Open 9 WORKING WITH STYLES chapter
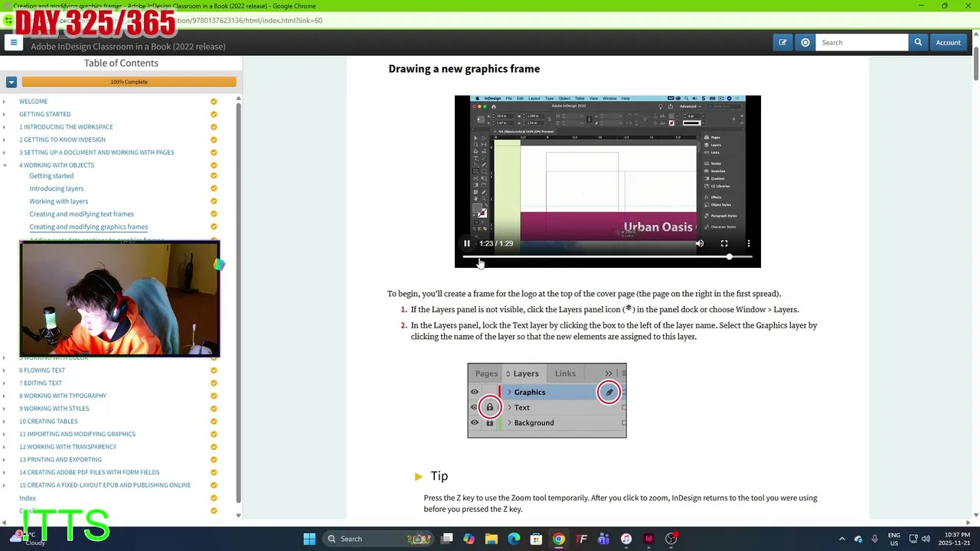The width and height of the screenshot is (980, 551). (x=54, y=409)
